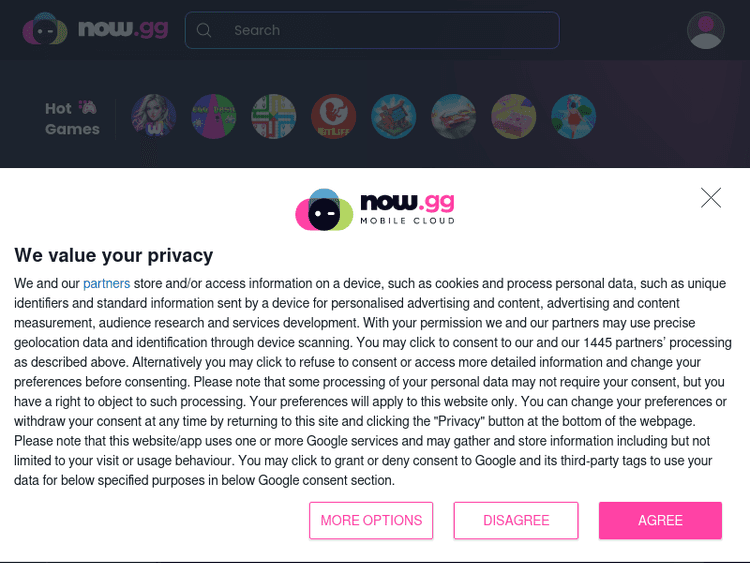
Task: Click the DISAGREE button
Action: (x=516, y=520)
